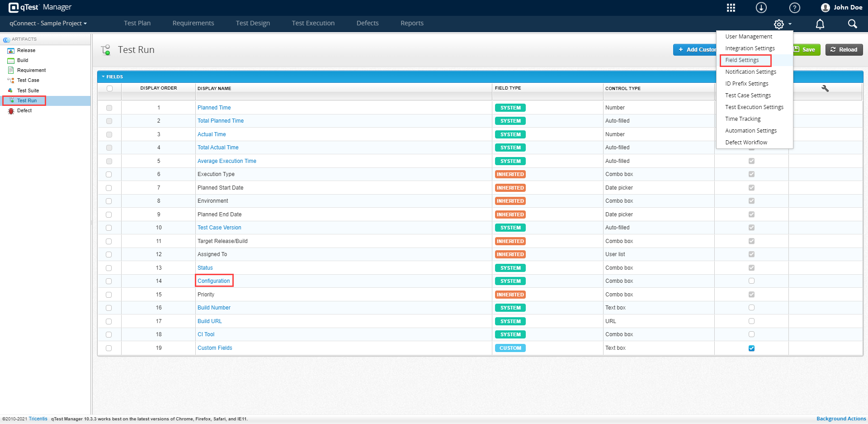Open the apps grid launcher icon
This screenshot has height=424, width=868.
point(731,8)
